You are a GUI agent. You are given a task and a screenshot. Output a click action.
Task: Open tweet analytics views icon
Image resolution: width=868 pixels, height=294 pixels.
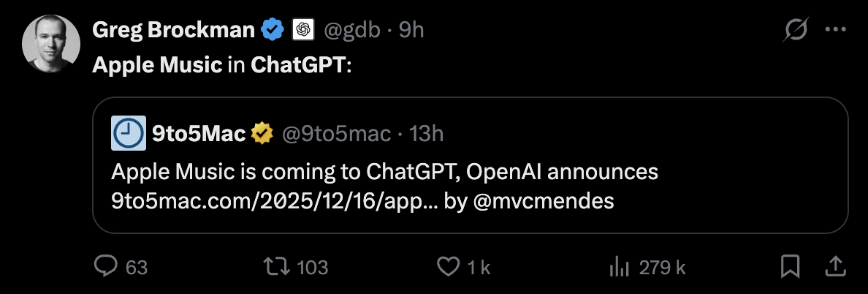point(620,267)
